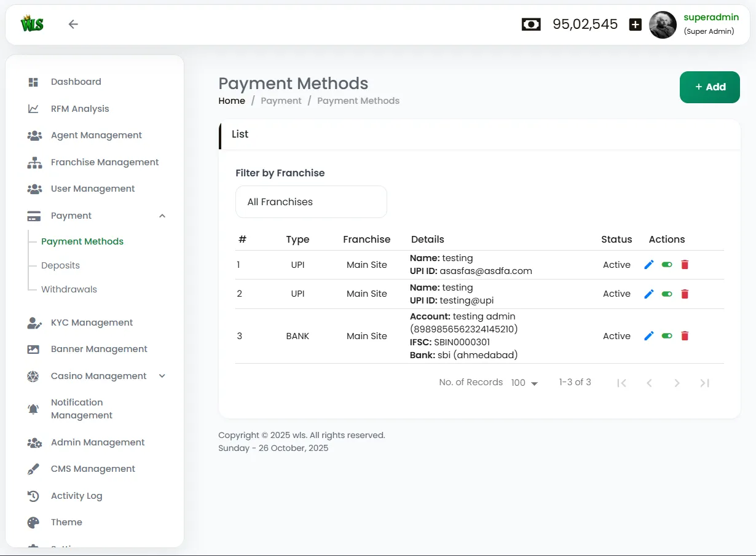Open KYC Management from the sidebar
Viewport: 756px width, 556px height.
click(92, 323)
